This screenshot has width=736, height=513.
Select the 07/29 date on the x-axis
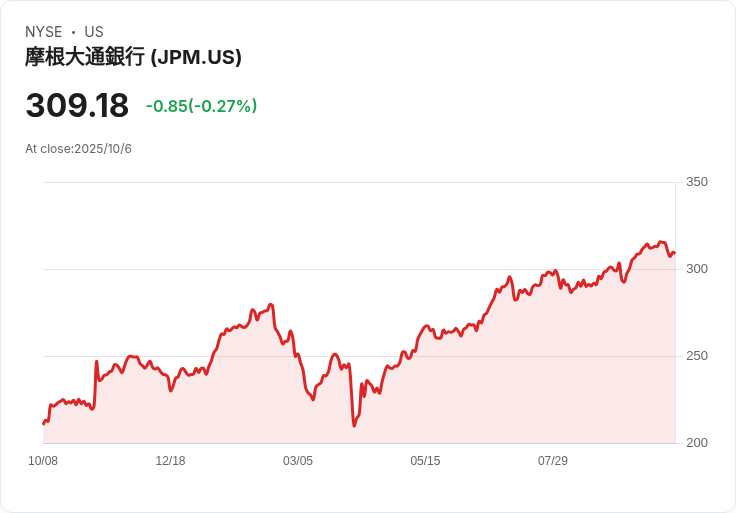point(553,461)
